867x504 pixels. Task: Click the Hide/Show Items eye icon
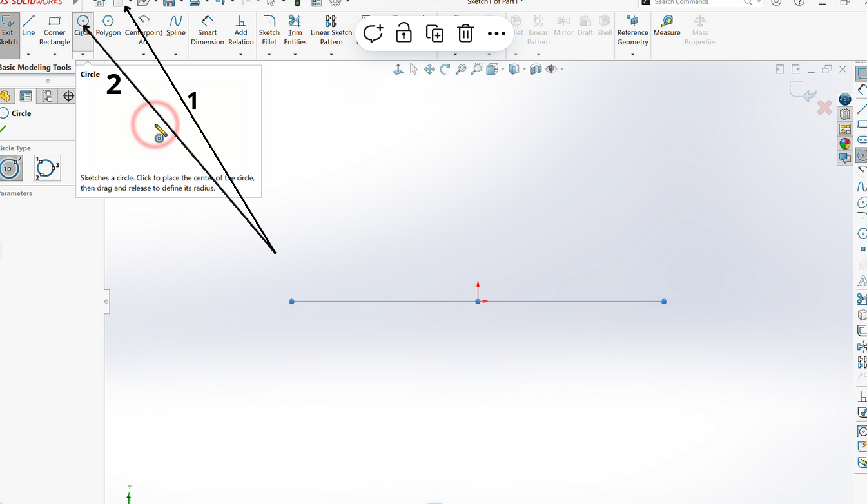pos(552,69)
